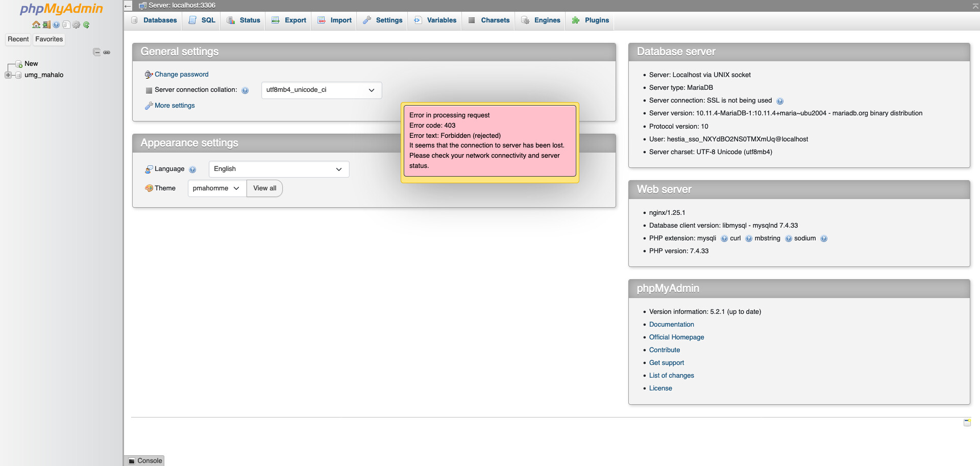980x466 pixels.
Task: Click 'nginx/1.25.1' text
Action: click(667, 213)
